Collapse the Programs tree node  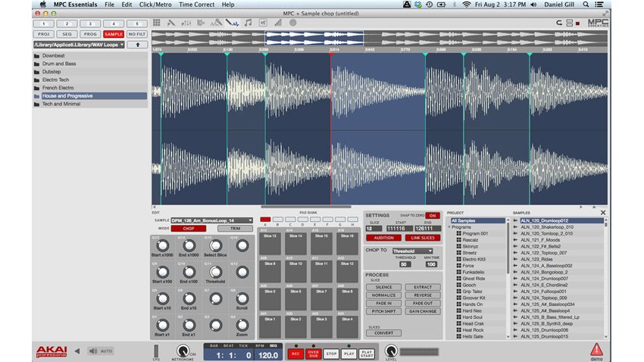pyautogui.click(x=450, y=227)
